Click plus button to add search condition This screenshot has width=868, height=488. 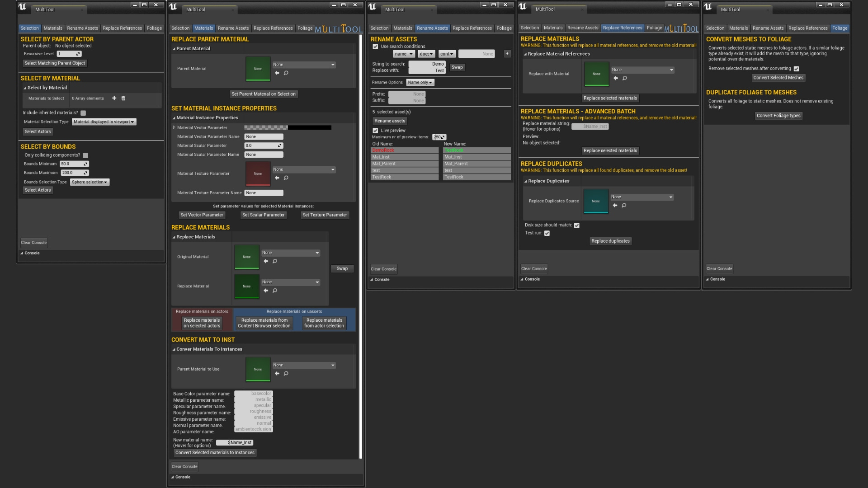click(507, 53)
